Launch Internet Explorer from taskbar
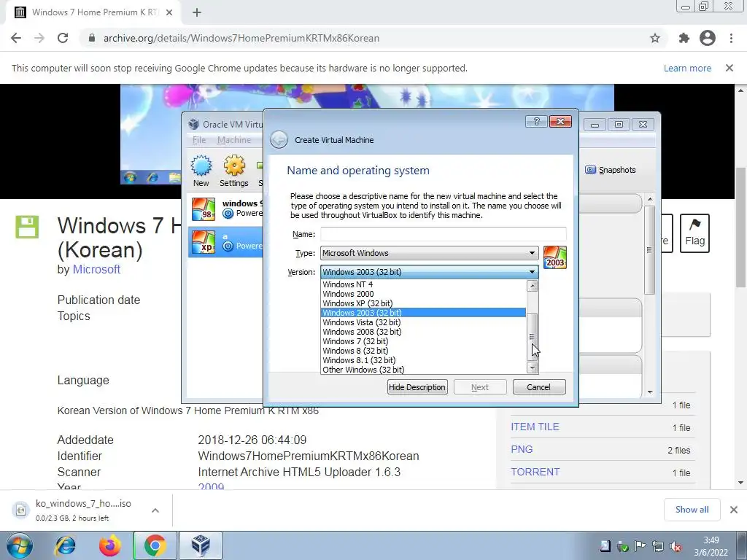This screenshot has height=560, width=747. (65, 545)
